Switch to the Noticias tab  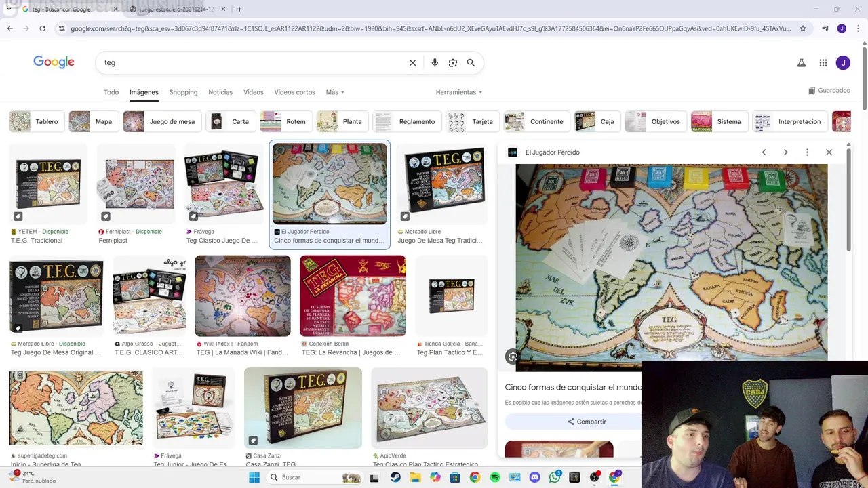pos(220,92)
